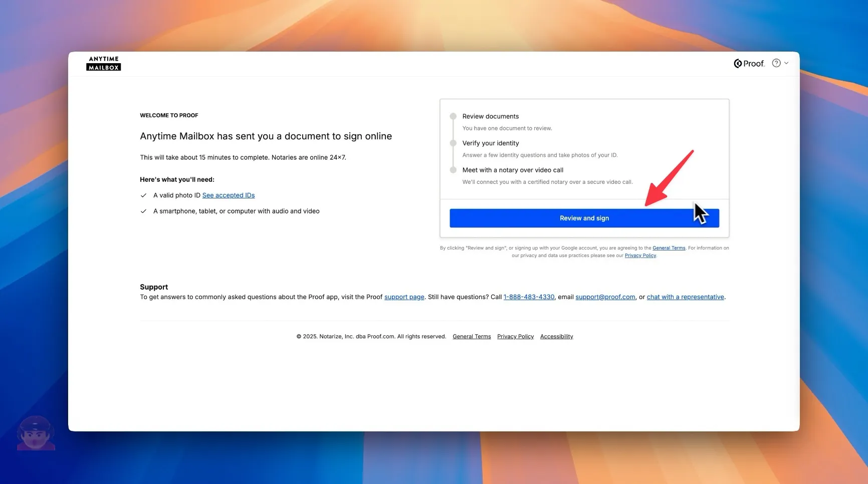Click the checkmark beside valid photo ID

(x=143, y=195)
